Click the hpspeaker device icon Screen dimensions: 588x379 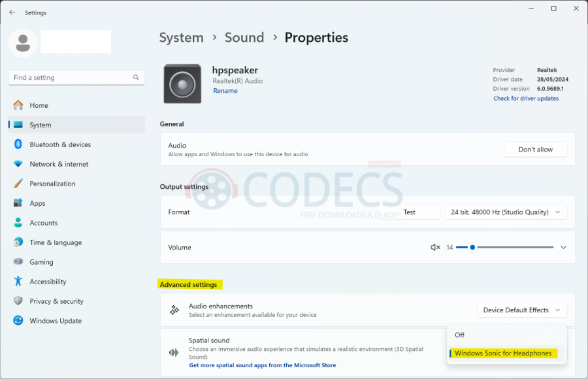(182, 84)
